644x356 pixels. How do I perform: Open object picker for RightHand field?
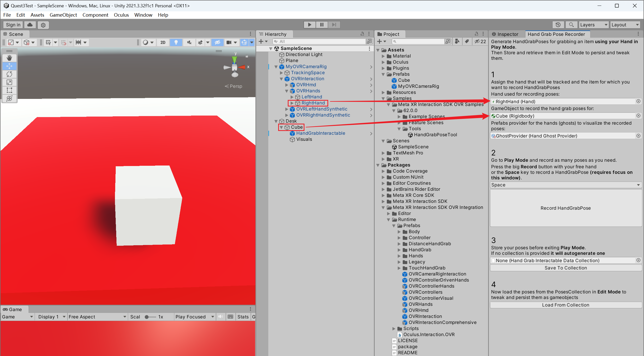[638, 101]
